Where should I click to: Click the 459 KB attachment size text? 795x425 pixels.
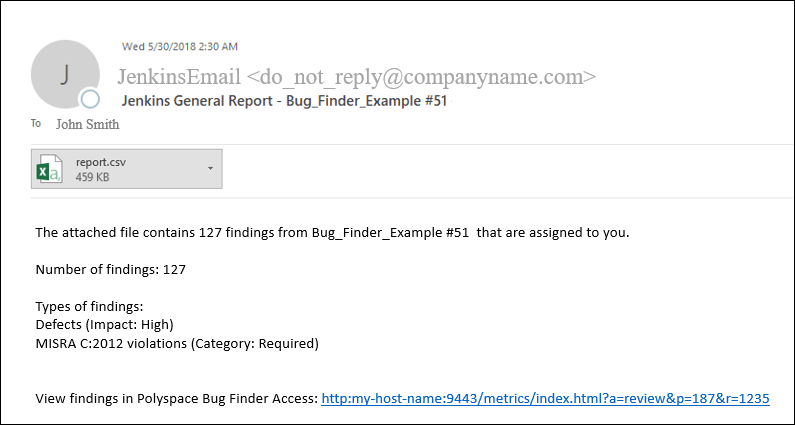tap(92, 177)
